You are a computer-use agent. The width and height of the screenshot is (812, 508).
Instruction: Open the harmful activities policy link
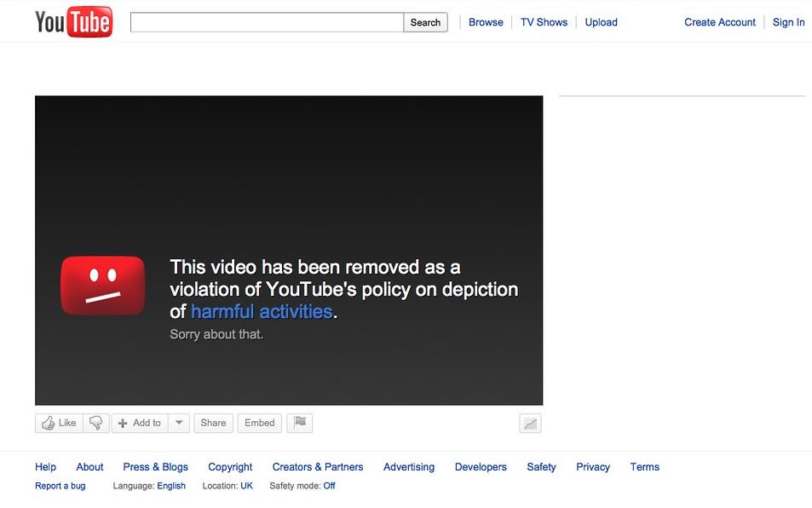262,312
